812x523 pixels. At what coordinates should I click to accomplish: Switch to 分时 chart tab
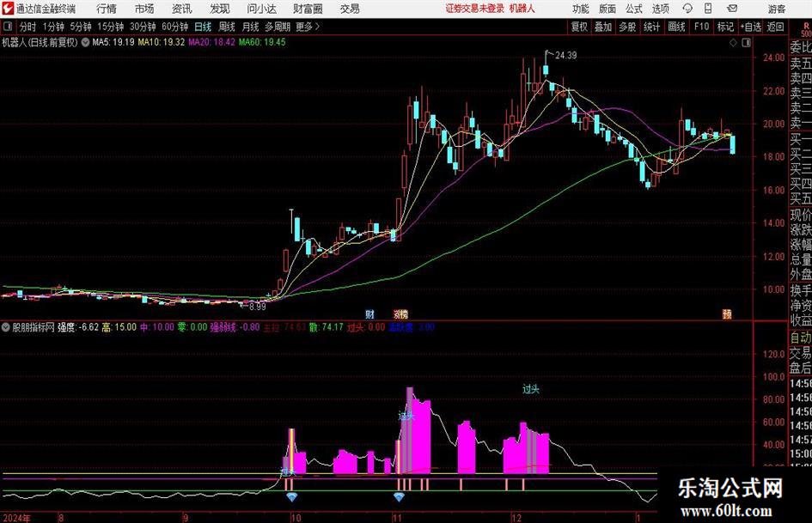tap(28, 27)
